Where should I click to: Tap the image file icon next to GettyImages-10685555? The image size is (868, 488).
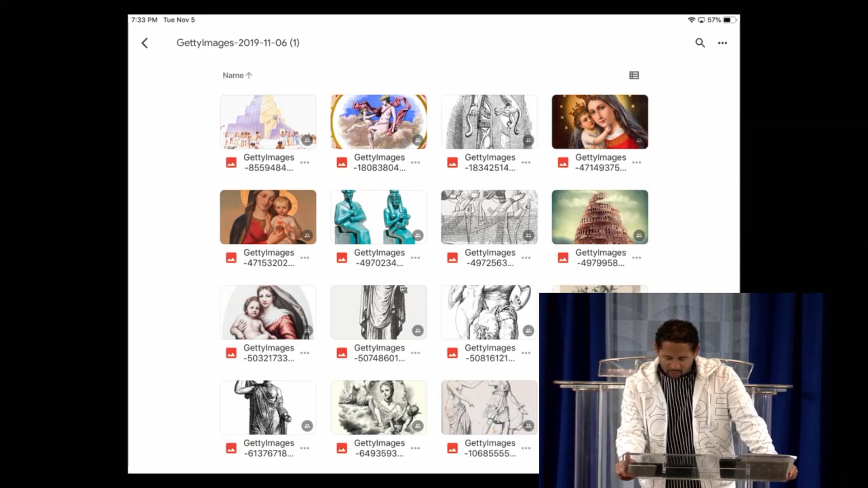tap(452, 448)
